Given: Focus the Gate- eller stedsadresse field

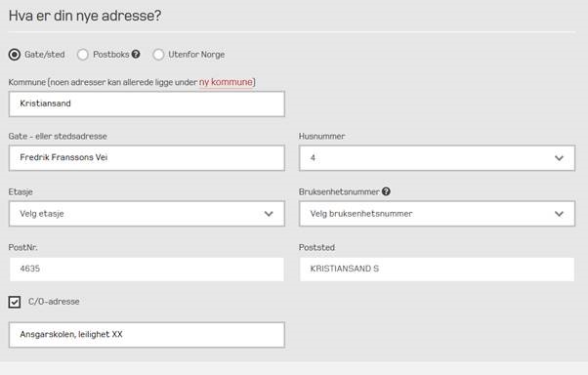Looking at the screenshot, I should [x=147, y=158].
